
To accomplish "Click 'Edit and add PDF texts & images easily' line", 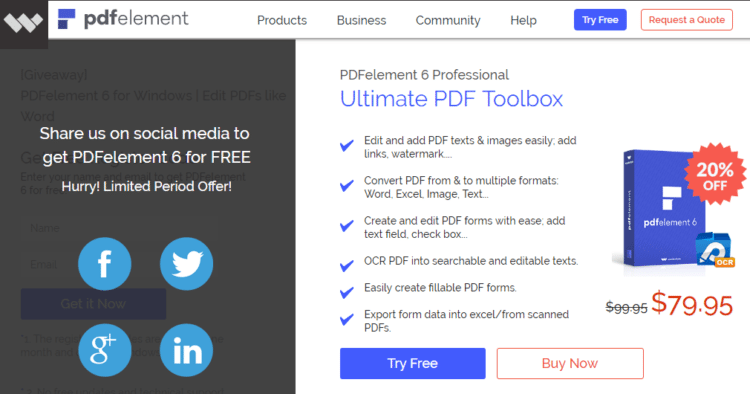I will coord(470,147).
